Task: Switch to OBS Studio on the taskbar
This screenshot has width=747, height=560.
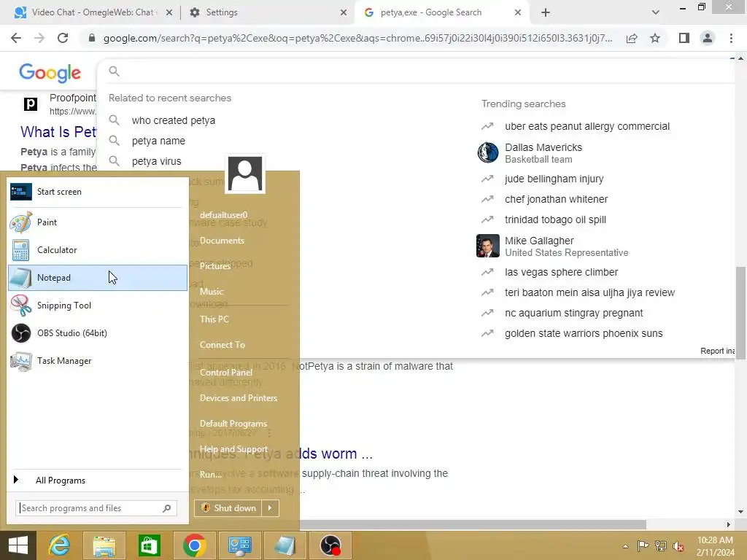Action: pyautogui.click(x=330, y=545)
